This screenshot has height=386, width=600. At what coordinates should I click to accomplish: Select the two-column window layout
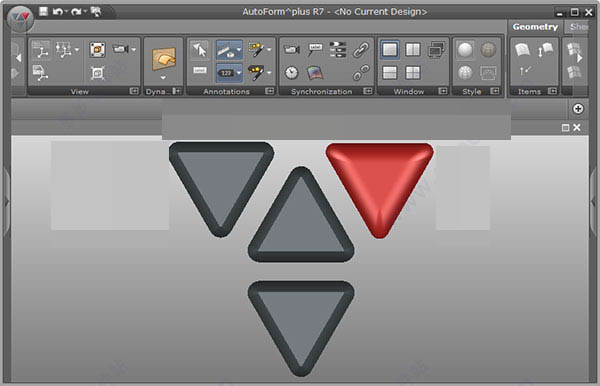(413, 50)
